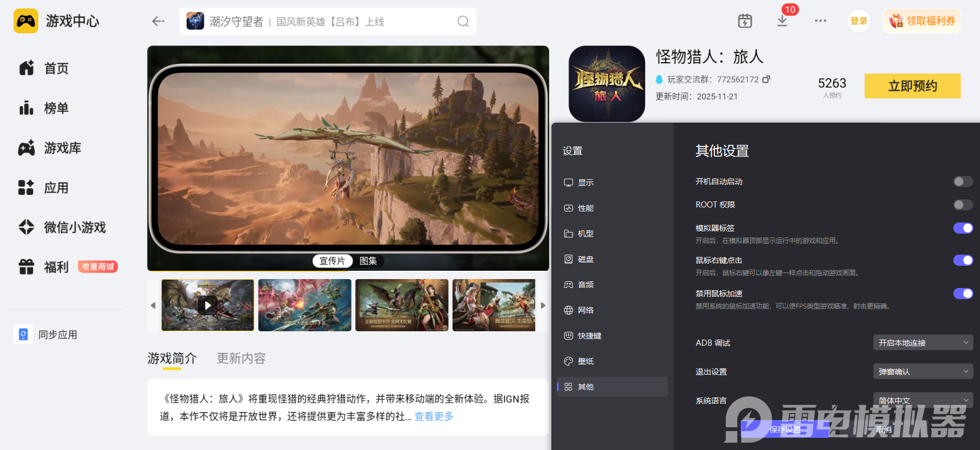Screen dimensions: 980x450
Task: Show previous thumbnails with the left arrow
Action: (153, 305)
